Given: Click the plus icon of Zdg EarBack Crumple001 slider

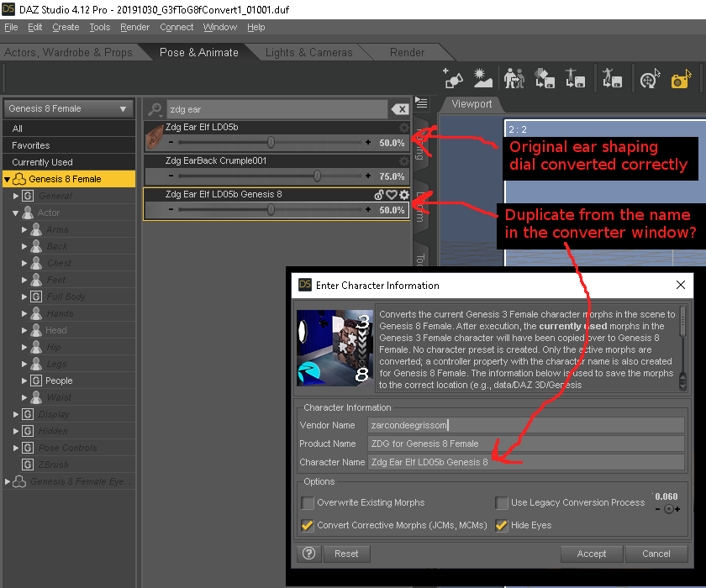Looking at the screenshot, I should 368,176.
